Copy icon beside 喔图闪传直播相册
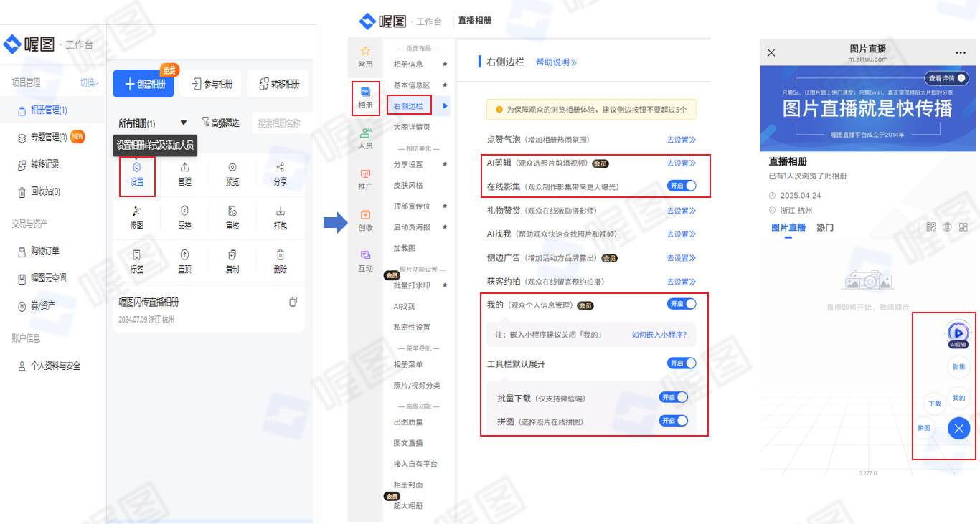 pyautogui.click(x=293, y=302)
